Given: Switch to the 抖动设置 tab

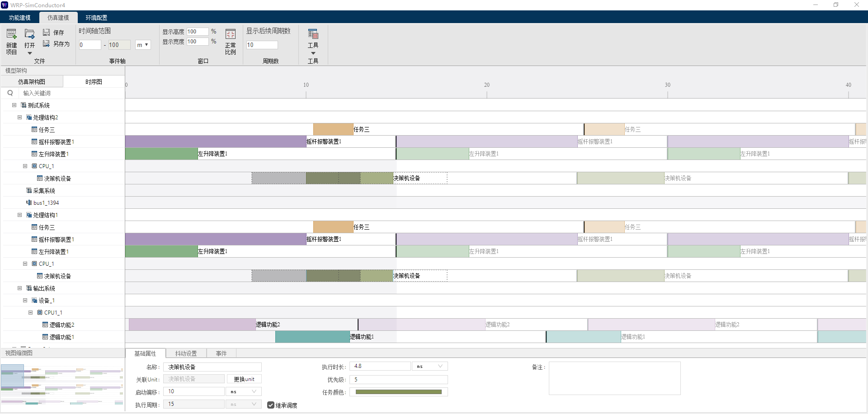Looking at the screenshot, I should coord(186,353).
